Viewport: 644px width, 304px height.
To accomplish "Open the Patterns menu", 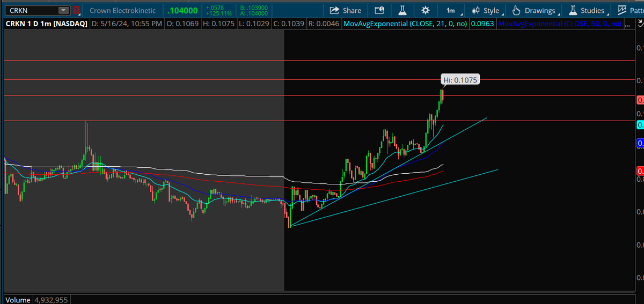I will (x=630, y=10).
